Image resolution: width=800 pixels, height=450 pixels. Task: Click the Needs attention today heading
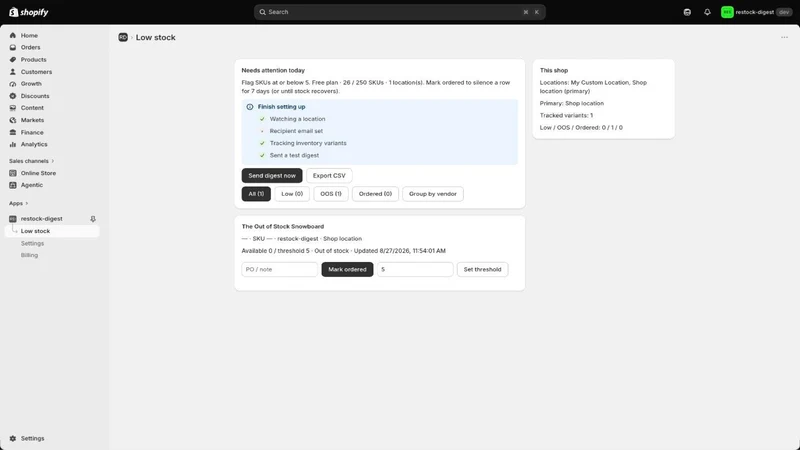point(273,70)
